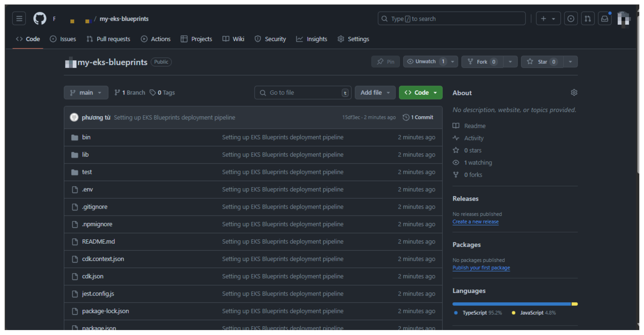
Task: Click 'Publish your first package' link
Action: (x=481, y=268)
